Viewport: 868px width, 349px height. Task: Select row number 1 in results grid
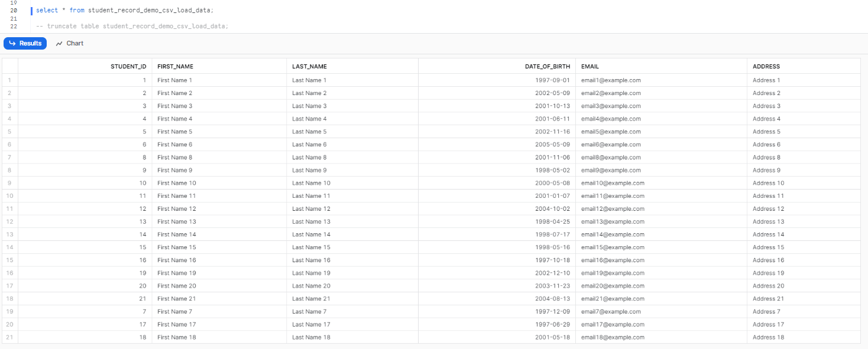(x=9, y=80)
